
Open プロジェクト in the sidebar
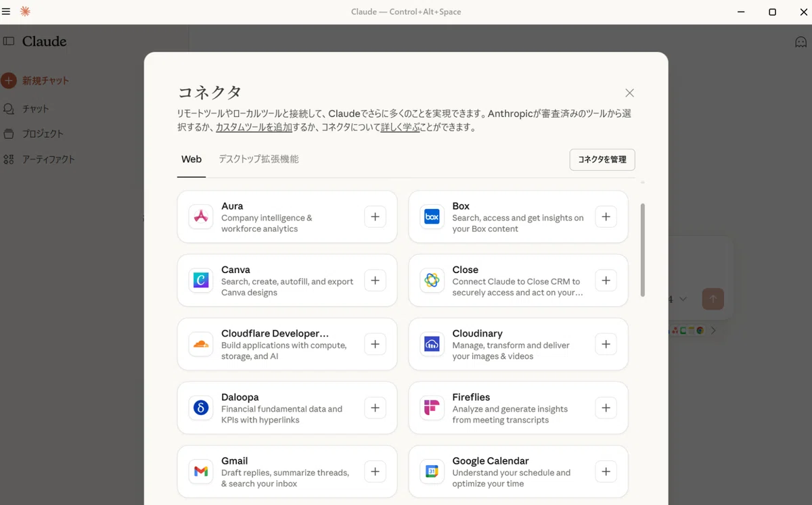[x=33, y=134]
